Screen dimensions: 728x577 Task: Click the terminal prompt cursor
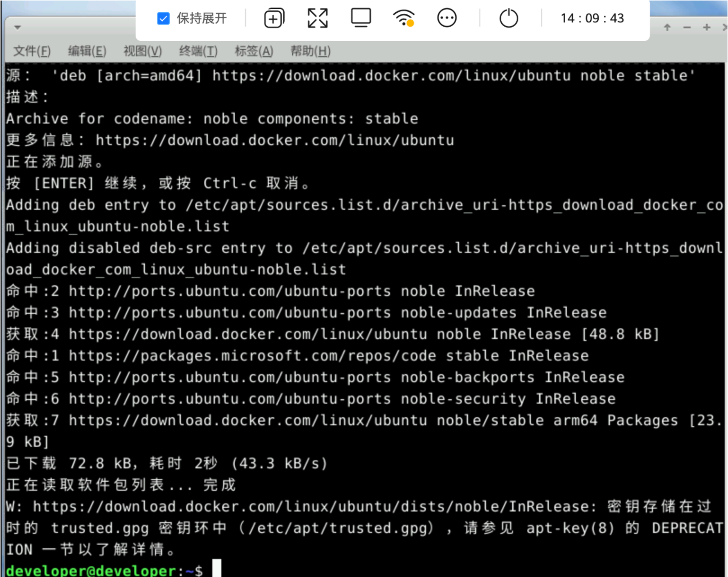coord(217,568)
